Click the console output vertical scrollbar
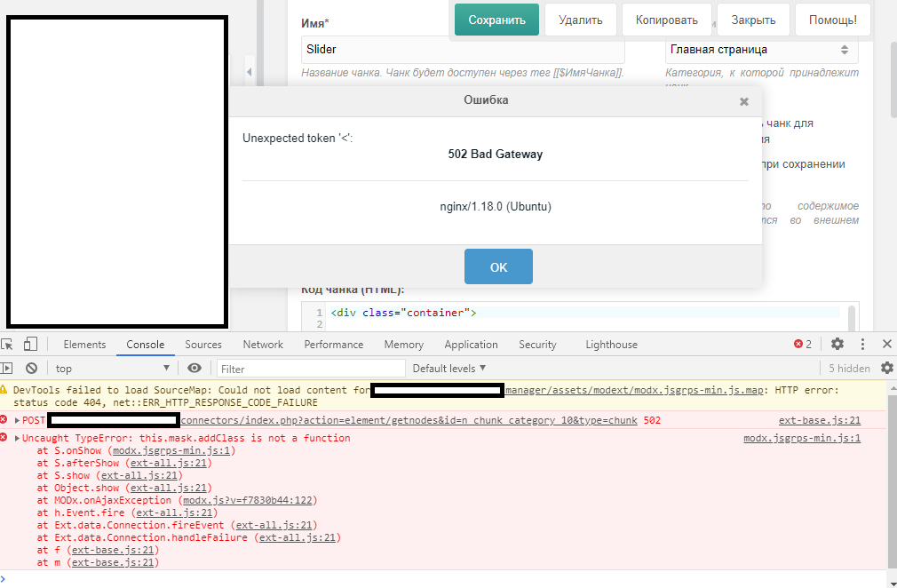 (x=893, y=483)
